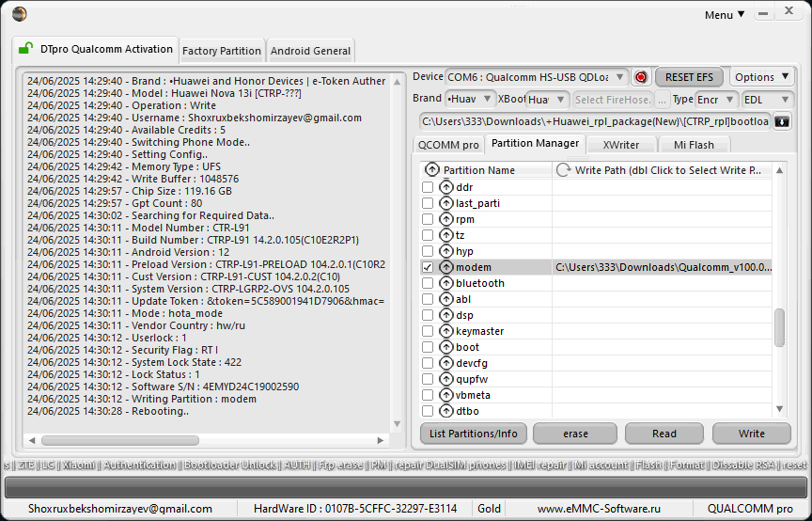The height and width of the screenshot is (521, 812).
Task: Select the abl partition checkbox
Action: pyautogui.click(x=428, y=300)
